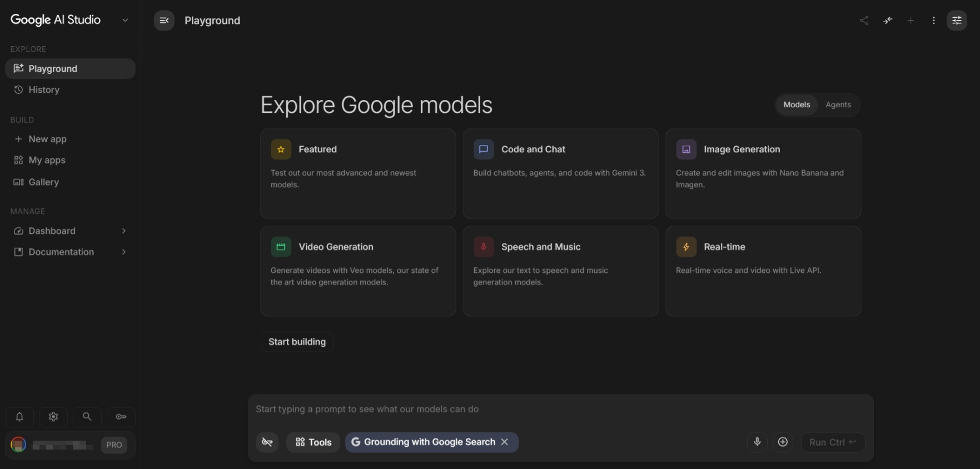Open the Video Generation card
980x469 pixels.
click(x=358, y=271)
